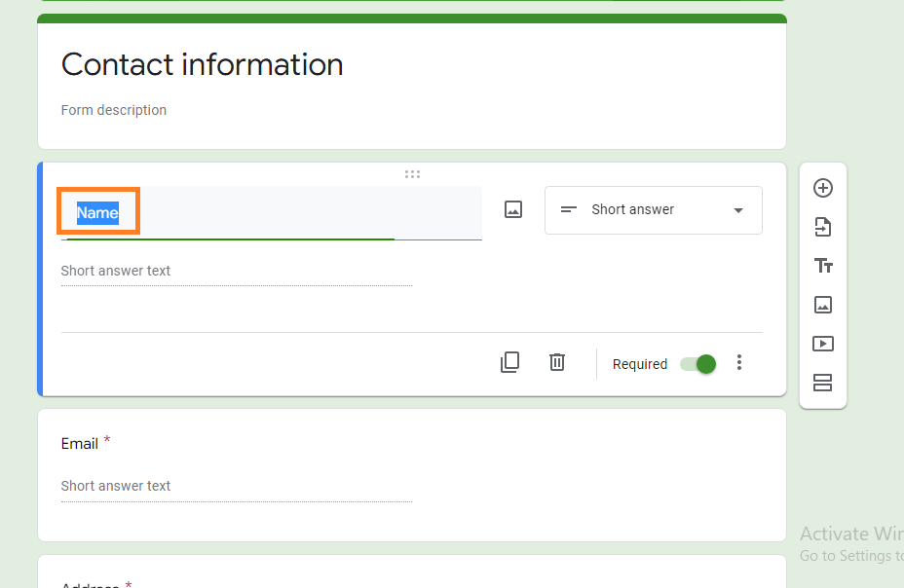Click the Form description field

(114, 110)
